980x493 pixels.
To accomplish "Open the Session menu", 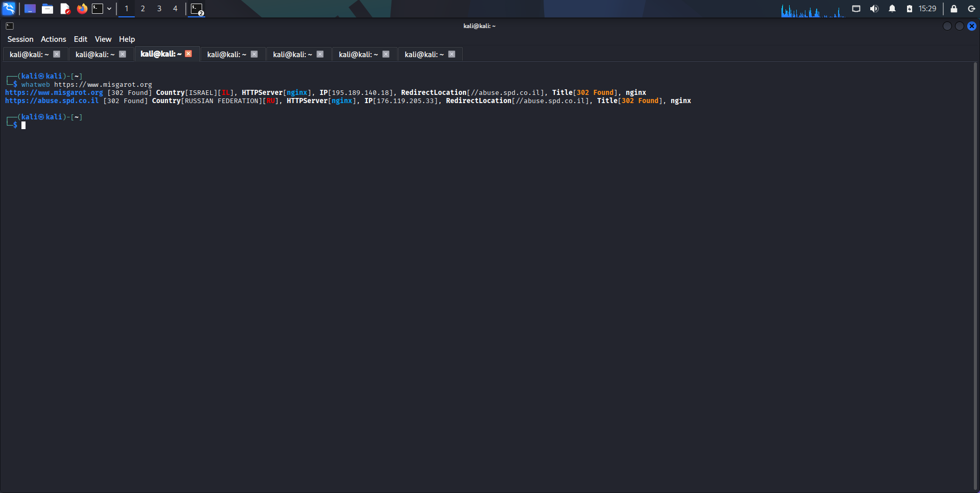I will pos(20,39).
